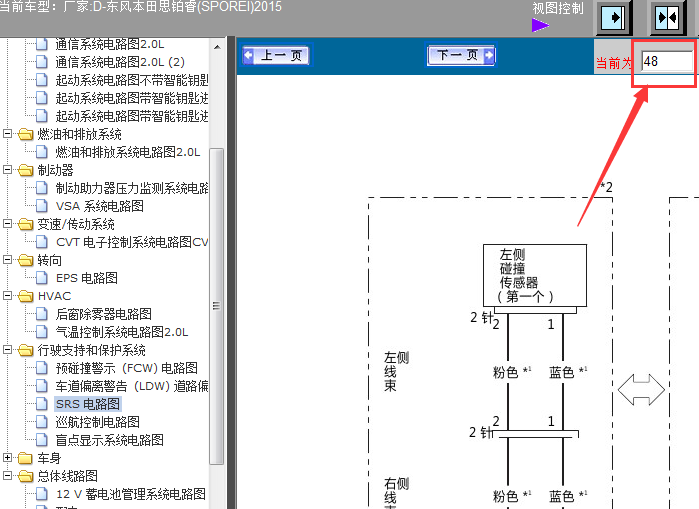Click the tree scrollbar up arrow
The height and width of the screenshot is (509, 699).
(x=217, y=46)
